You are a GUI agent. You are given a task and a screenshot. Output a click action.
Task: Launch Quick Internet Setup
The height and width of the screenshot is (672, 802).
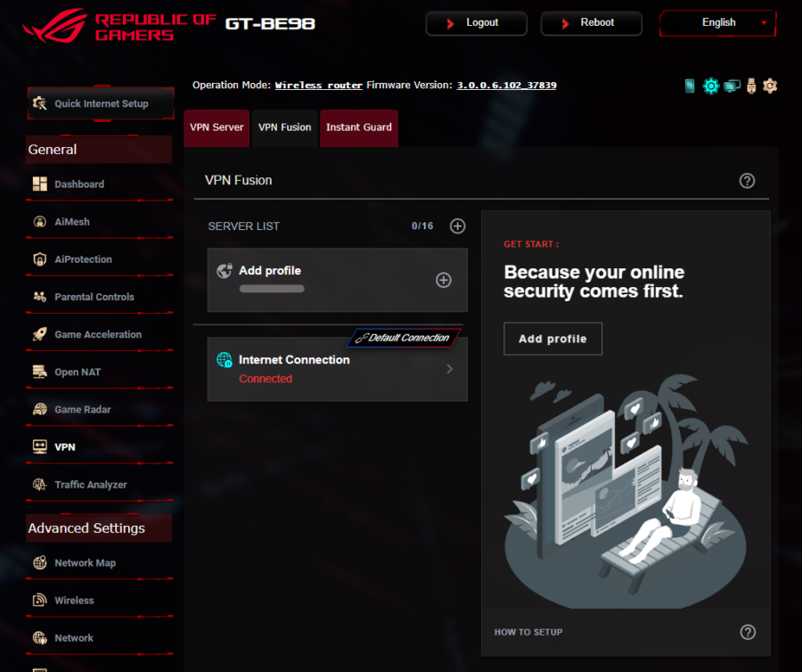pyautogui.click(x=101, y=103)
